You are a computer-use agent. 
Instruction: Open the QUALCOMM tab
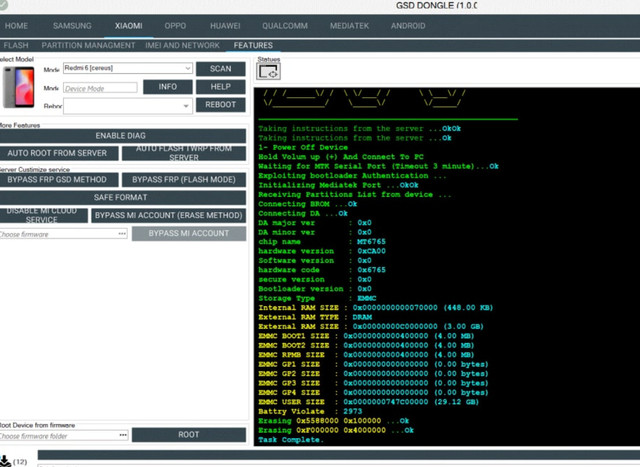click(285, 26)
